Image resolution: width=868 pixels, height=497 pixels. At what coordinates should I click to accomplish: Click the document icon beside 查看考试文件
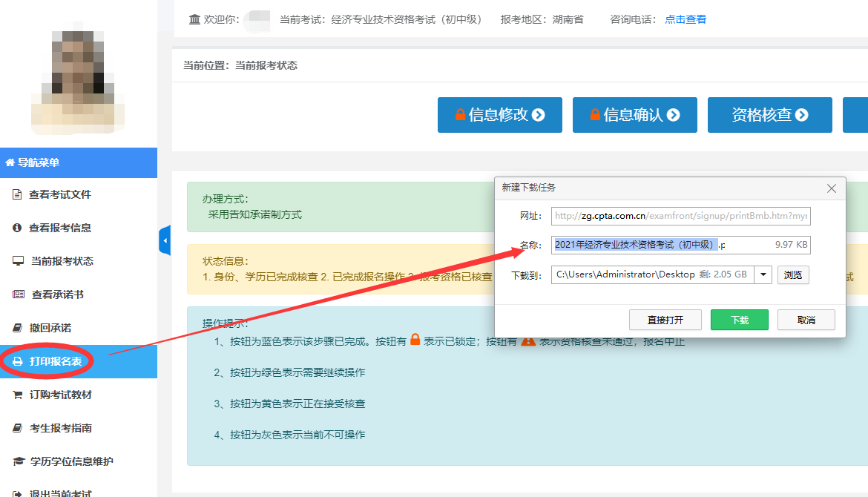click(17, 194)
